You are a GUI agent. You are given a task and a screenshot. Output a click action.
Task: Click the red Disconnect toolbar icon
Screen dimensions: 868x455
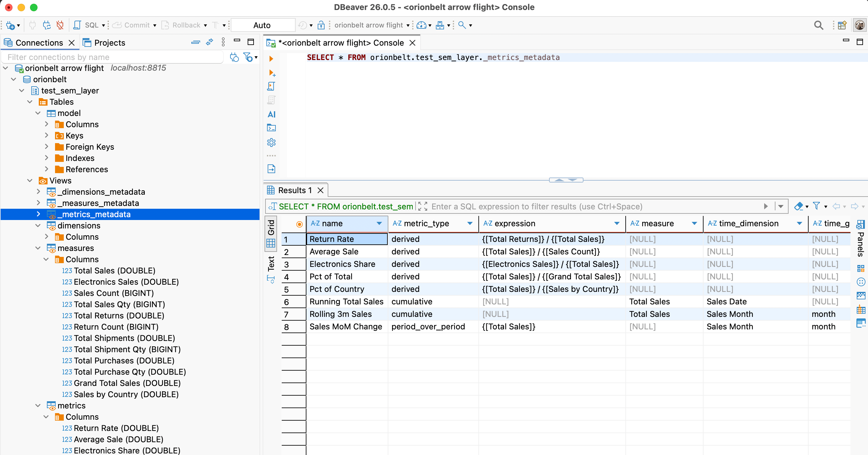[60, 25]
